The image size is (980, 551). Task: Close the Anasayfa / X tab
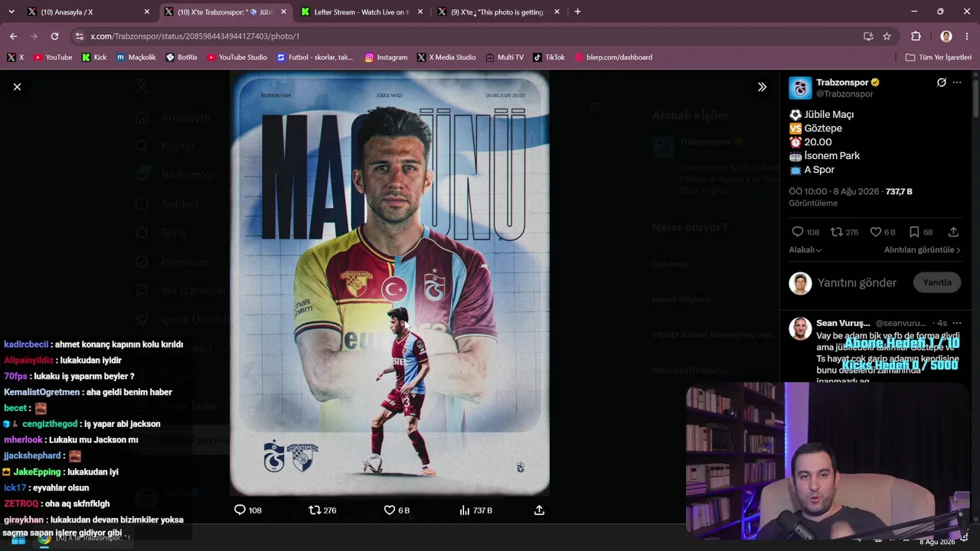pos(147,12)
